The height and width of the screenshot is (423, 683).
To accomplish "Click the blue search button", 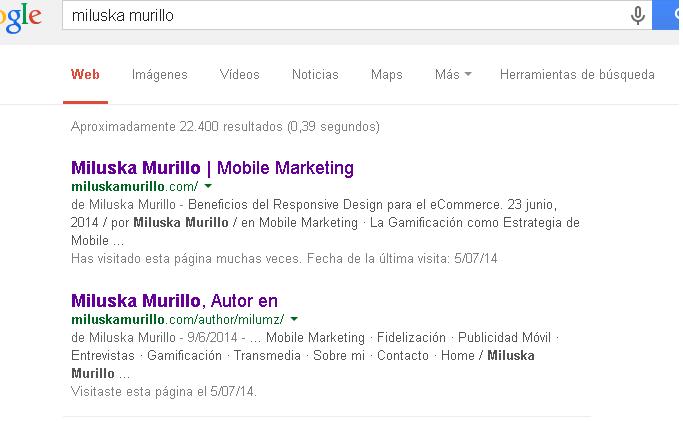I will coord(667,15).
